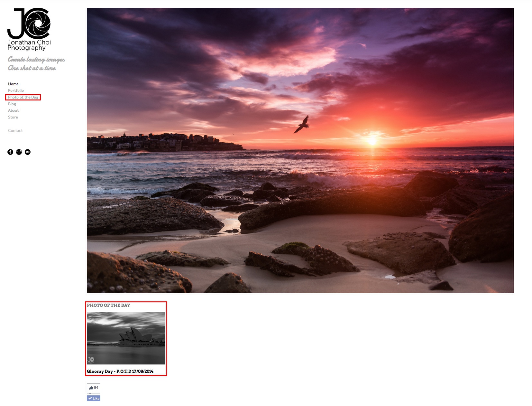Open the Facebook social icon

click(x=10, y=152)
